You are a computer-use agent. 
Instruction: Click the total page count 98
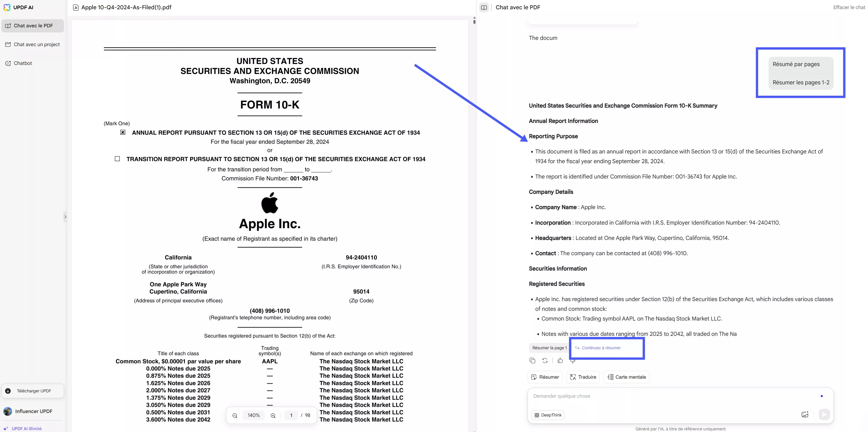point(307,416)
